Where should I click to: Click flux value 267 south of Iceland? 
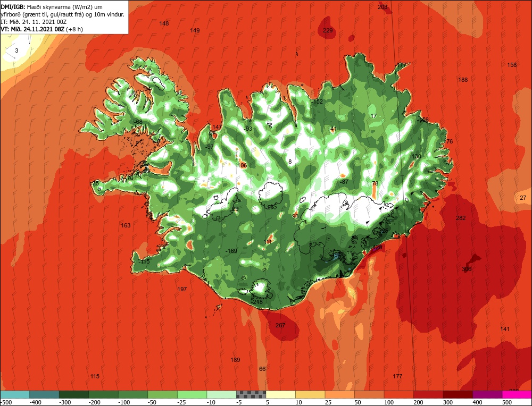(280, 325)
